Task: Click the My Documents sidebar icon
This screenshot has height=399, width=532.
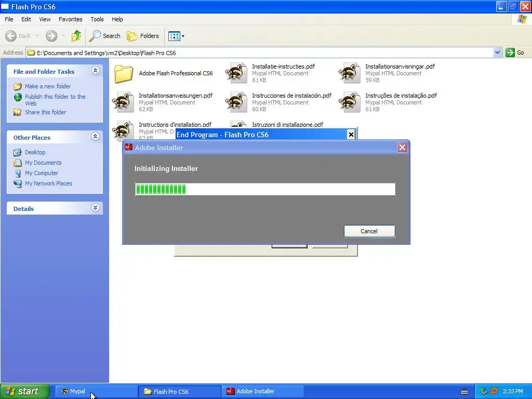Action: 18,163
